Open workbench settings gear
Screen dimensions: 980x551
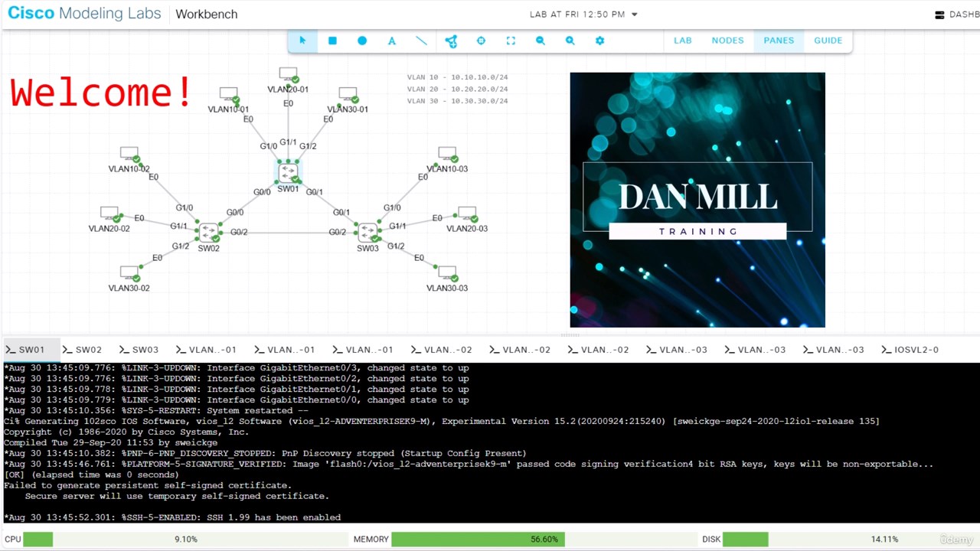coord(599,41)
